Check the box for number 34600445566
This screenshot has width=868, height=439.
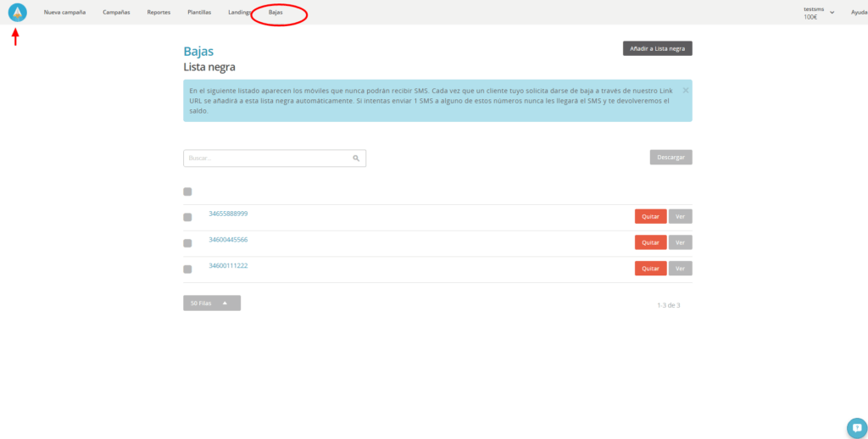[187, 243]
